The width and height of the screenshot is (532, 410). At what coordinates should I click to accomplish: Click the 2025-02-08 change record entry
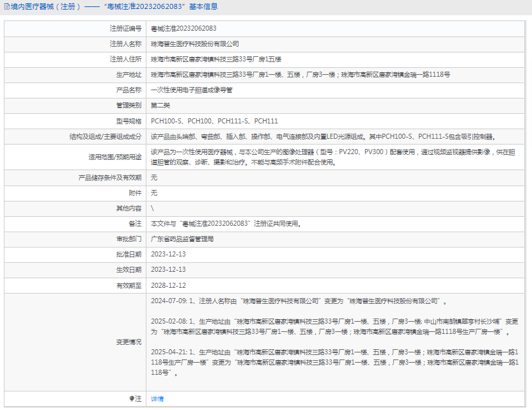334,326
